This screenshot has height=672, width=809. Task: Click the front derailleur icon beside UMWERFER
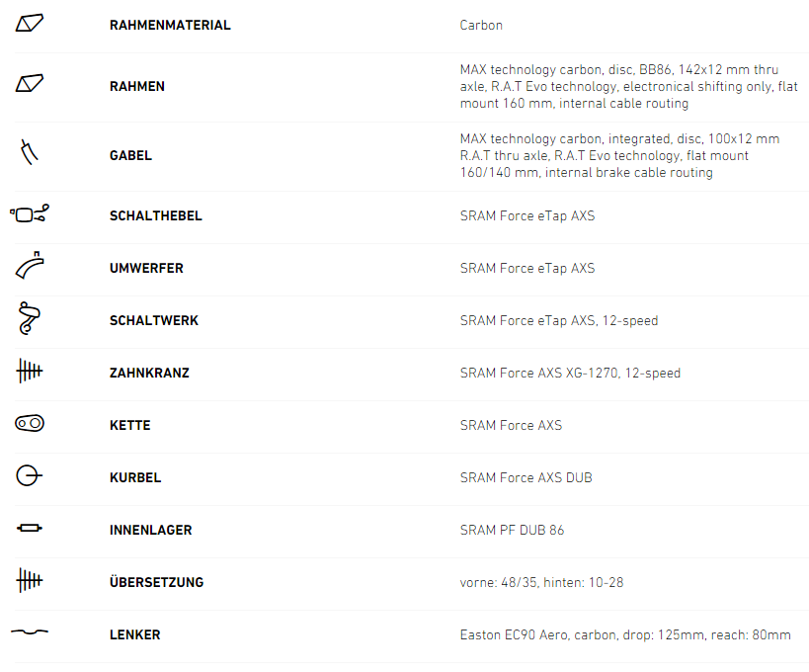[30, 267]
